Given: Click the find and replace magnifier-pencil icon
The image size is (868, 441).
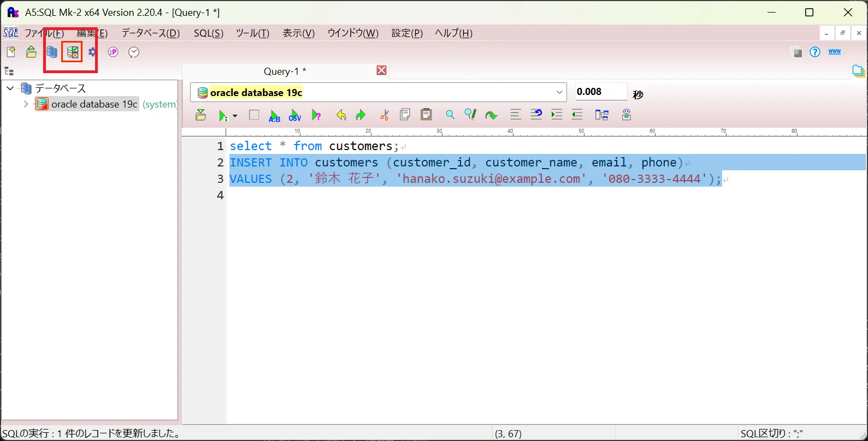Looking at the screenshot, I should point(470,115).
